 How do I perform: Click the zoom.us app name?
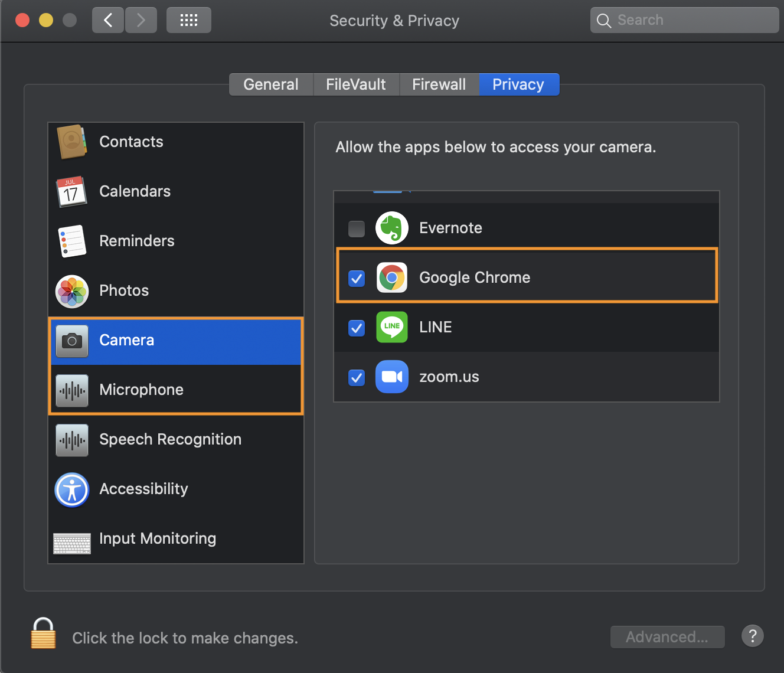(x=449, y=377)
